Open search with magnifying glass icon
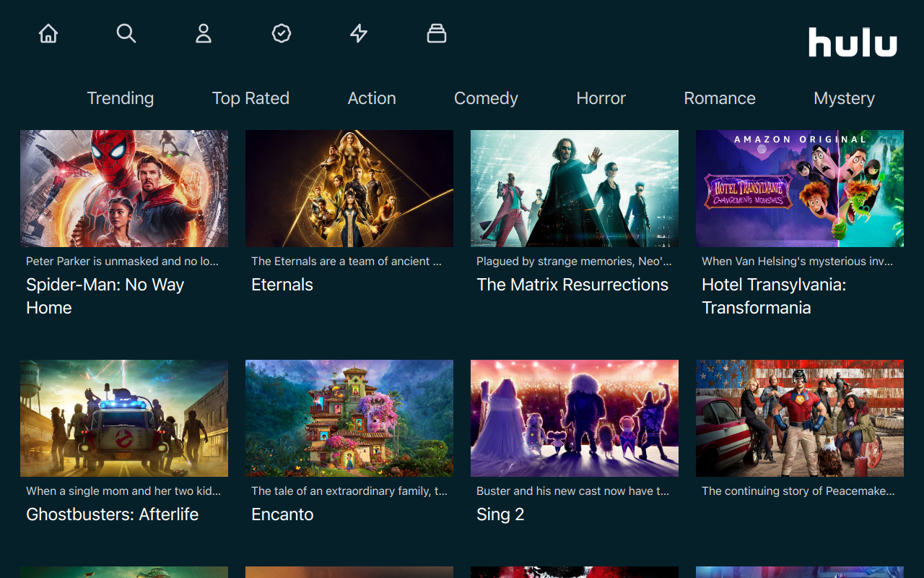The image size is (924, 578). tap(126, 33)
